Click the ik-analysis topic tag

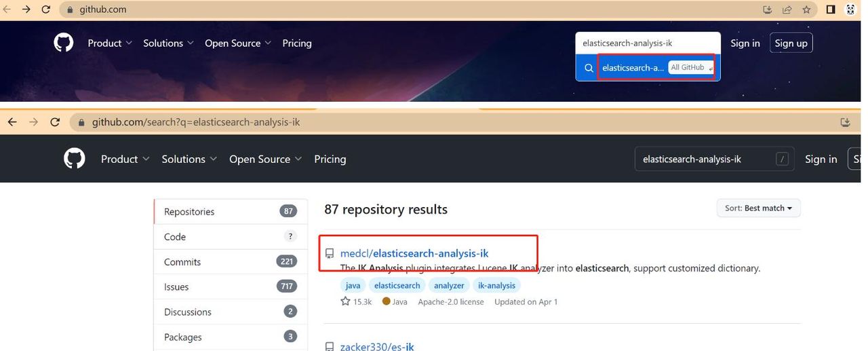point(496,285)
